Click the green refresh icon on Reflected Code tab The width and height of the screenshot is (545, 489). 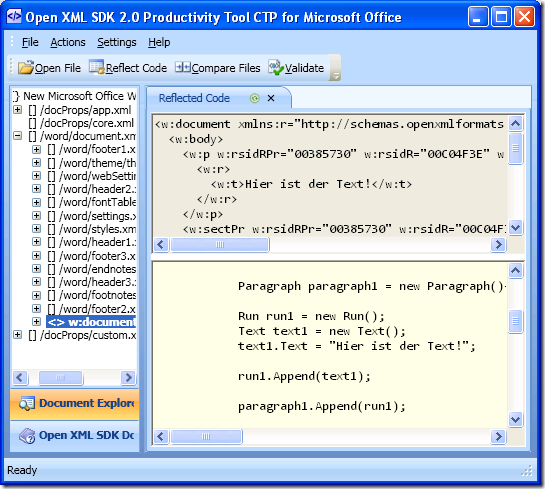pos(255,98)
